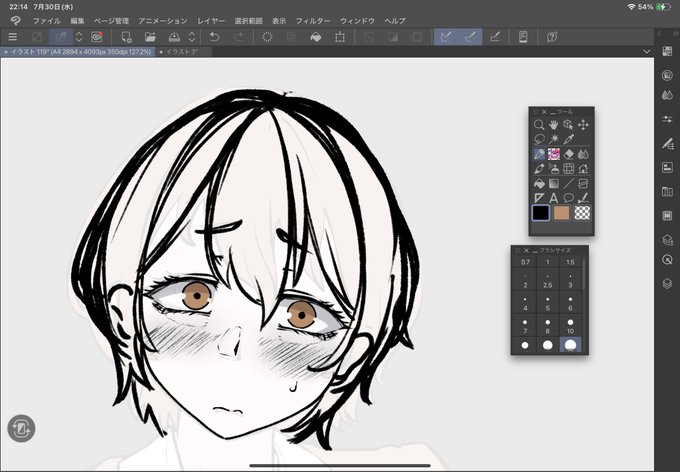
Task: Select the Eraser tool
Action: [568, 154]
